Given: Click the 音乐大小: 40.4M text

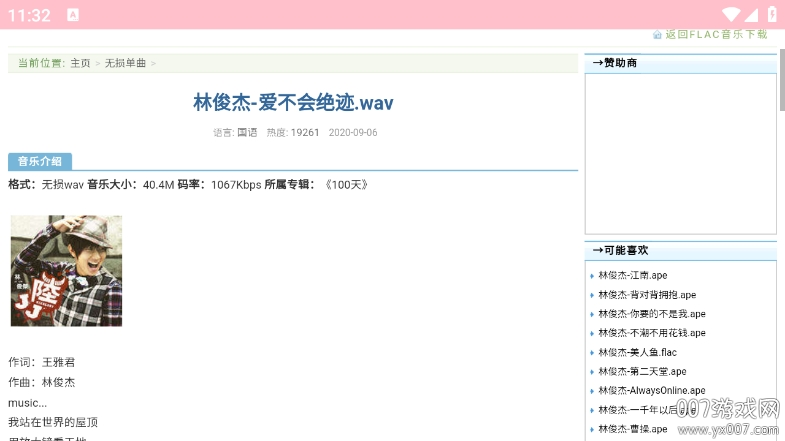Looking at the screenshot, I should (x=131, y=185).
